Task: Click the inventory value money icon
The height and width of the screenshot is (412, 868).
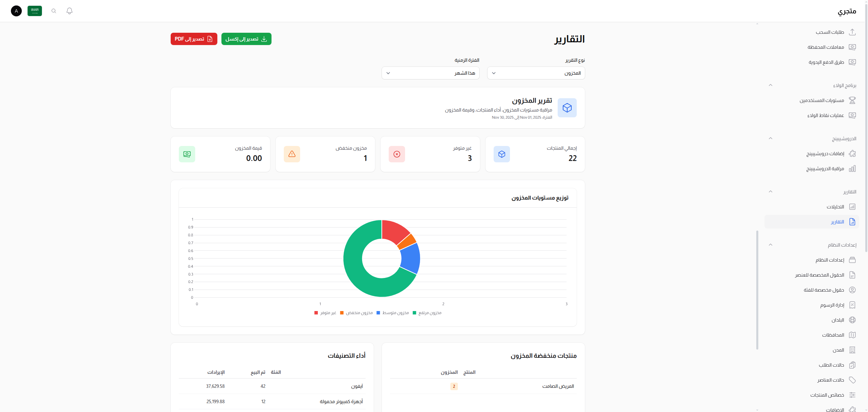Action: point(187,154)
